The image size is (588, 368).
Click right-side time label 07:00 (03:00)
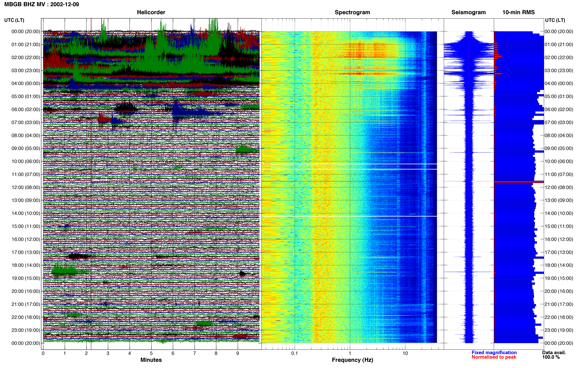[559, 122]
